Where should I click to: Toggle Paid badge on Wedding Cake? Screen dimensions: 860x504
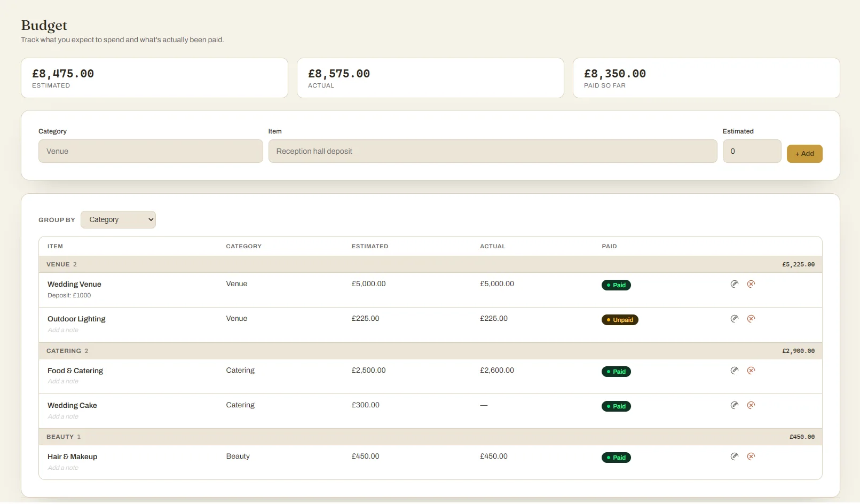pos(616,406)
